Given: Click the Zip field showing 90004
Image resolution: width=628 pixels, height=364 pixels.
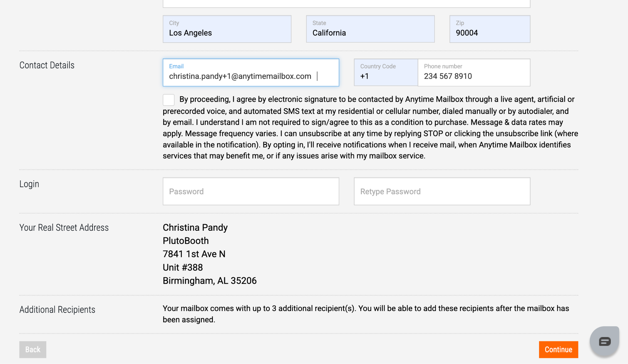Looking at the screenshot, I should (490, 29).
